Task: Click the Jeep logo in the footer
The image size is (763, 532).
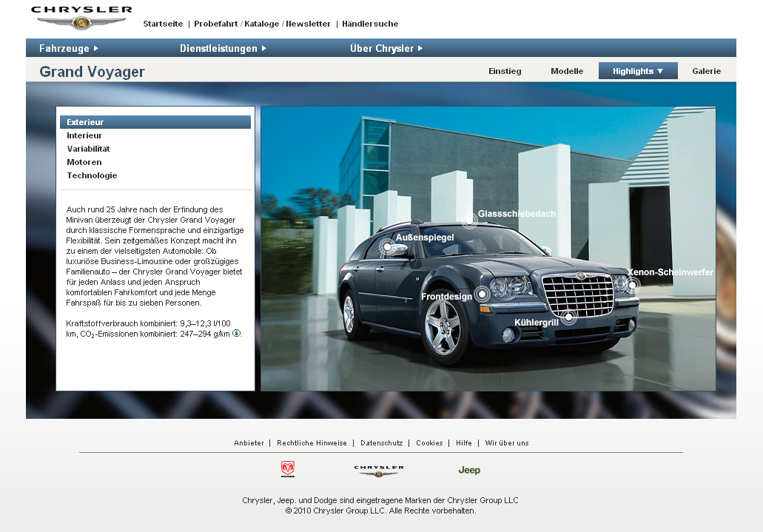Action: (x=469, y=470)
